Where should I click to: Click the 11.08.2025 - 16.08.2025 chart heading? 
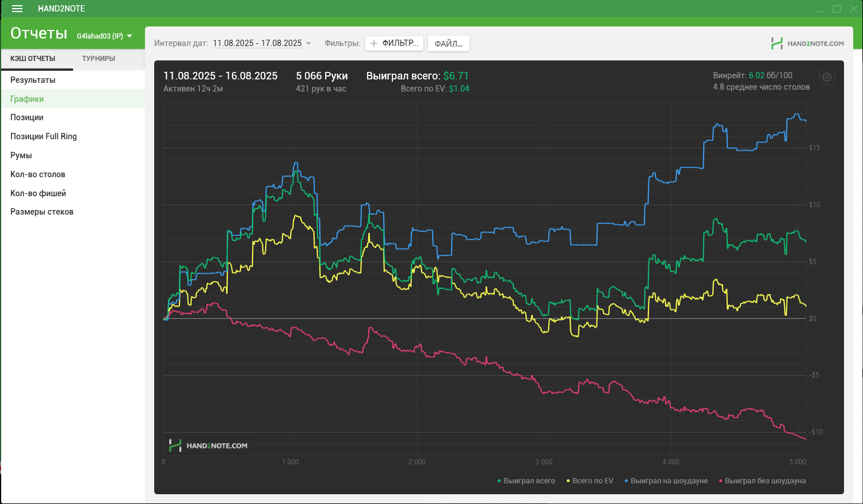220,76
